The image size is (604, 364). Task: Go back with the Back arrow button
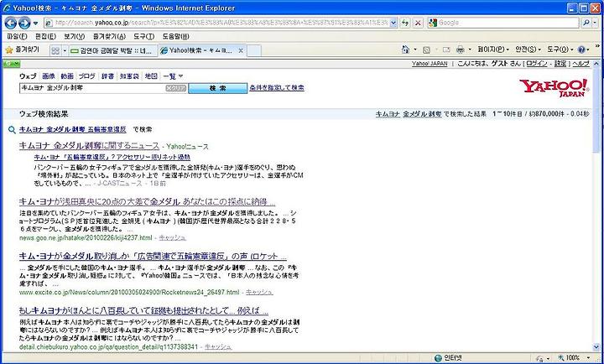click(x=10, y=23)
